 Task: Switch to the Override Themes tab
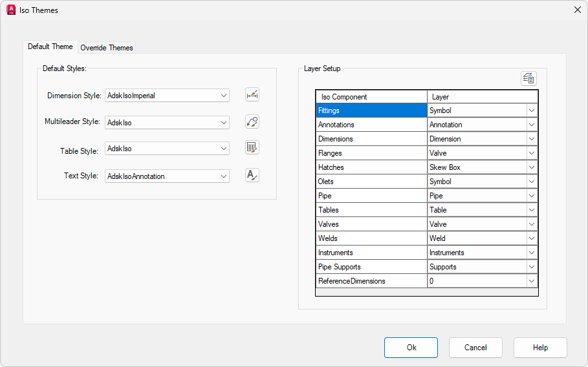click(x=107, y=48)
